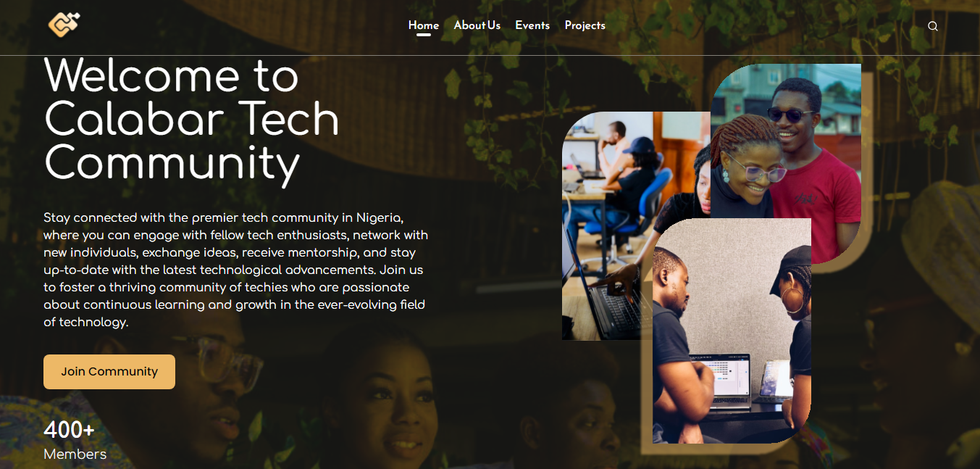The height and width of the screenshot is (469, 980).
Task: Click the Calabar Tech line of heading
Action: click(192, 120)
